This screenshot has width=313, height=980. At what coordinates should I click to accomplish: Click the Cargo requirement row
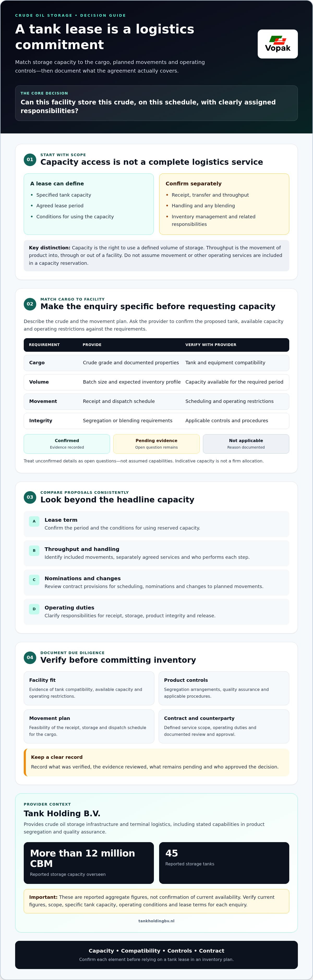pyautogui.click(x=156, y=363)
